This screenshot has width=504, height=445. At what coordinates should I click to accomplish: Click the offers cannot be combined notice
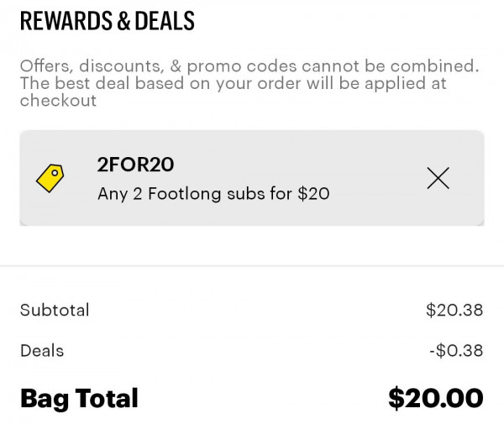(x=249, y=83)
